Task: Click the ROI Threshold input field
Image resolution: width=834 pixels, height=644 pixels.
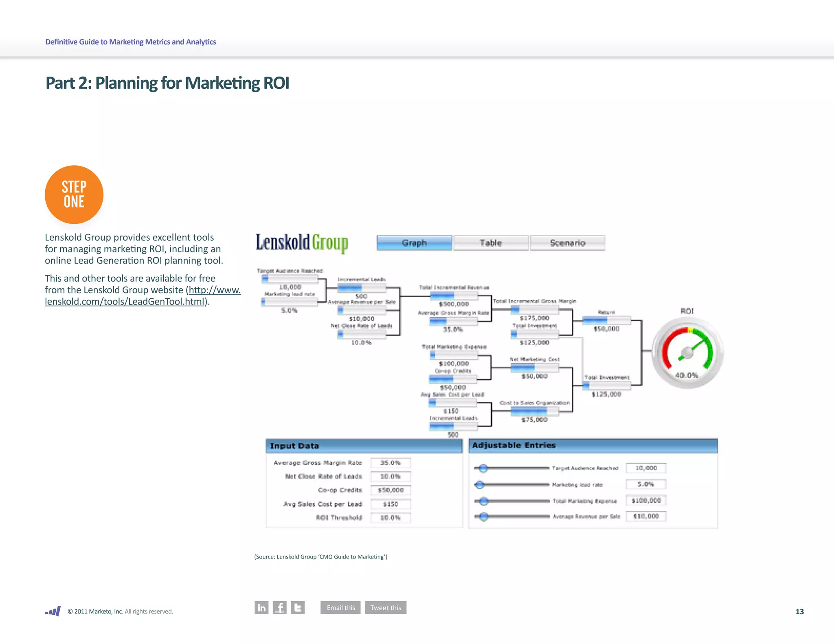Action: [390, 518]
